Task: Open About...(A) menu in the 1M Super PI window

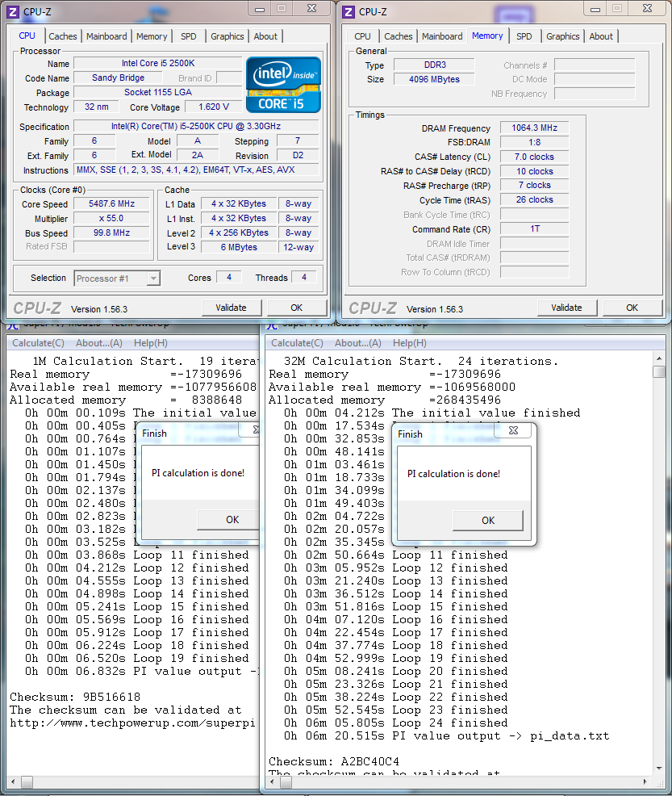Action: coord(99,343)
